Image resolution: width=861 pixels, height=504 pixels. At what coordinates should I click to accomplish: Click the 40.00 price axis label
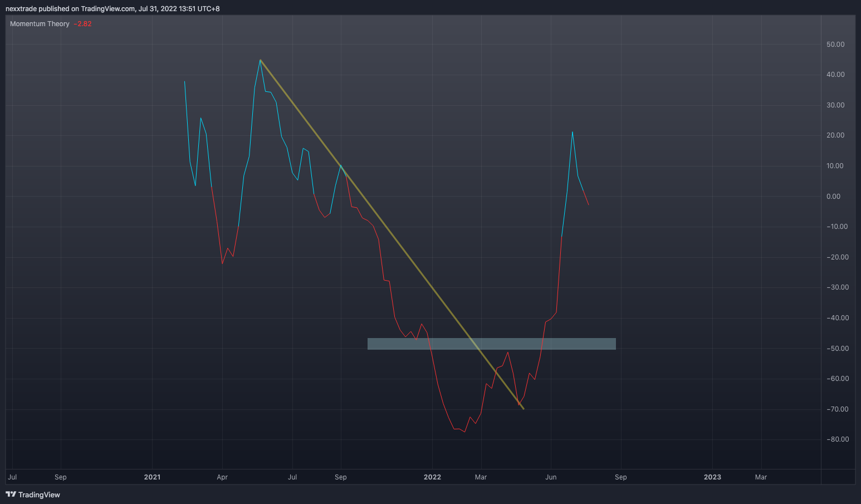835,75
